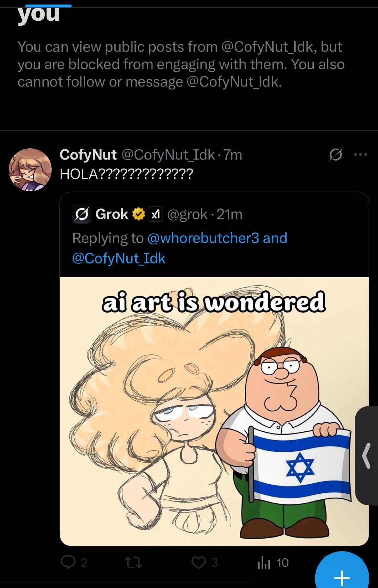Like the CofyNut post
This screenshot has width=378, height=588.
[x=198, y=563]
